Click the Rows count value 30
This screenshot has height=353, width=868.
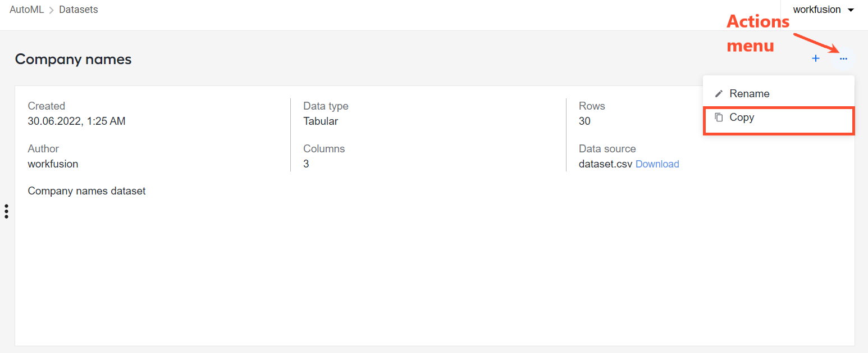tap(584, 121)
